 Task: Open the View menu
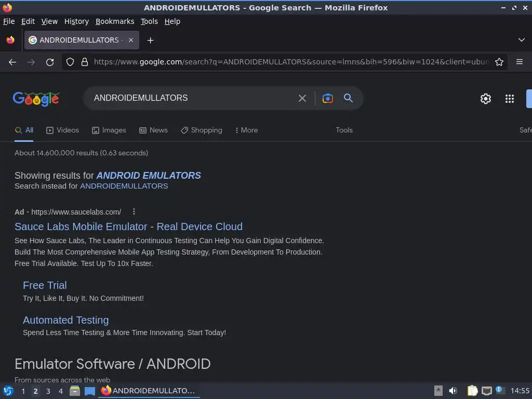point(49,21)
